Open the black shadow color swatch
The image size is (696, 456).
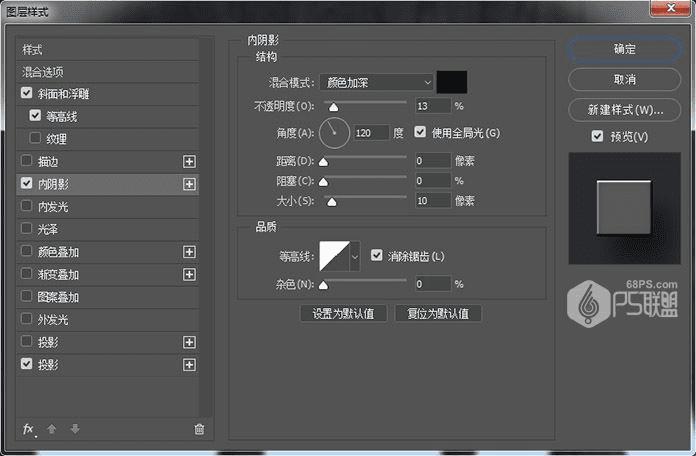452,82
